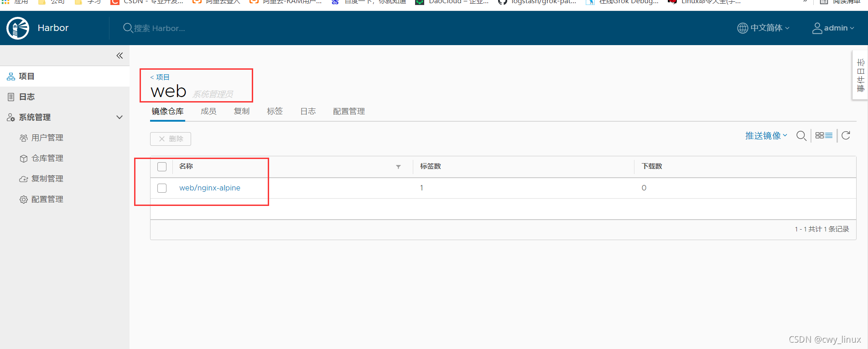Click the DaoCloud bookmark in bookmarks bar
The height and width of the screenshot is (349, 868).
452,2
